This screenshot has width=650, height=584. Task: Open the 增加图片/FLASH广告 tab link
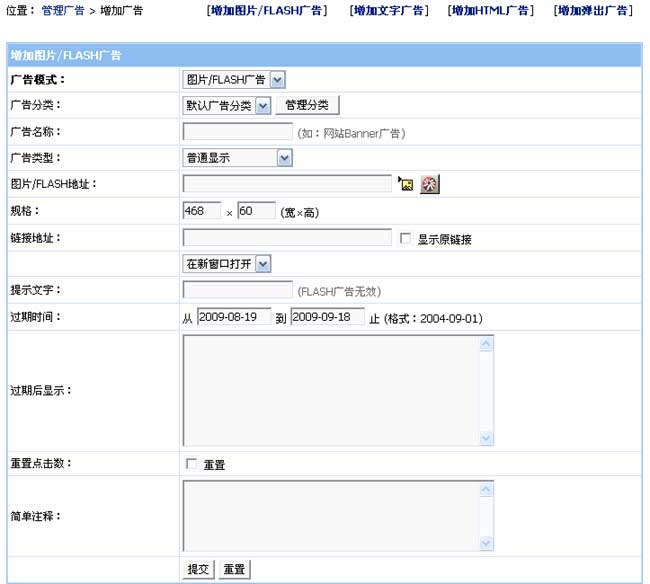pyautogui.click(x=268, y=11)
